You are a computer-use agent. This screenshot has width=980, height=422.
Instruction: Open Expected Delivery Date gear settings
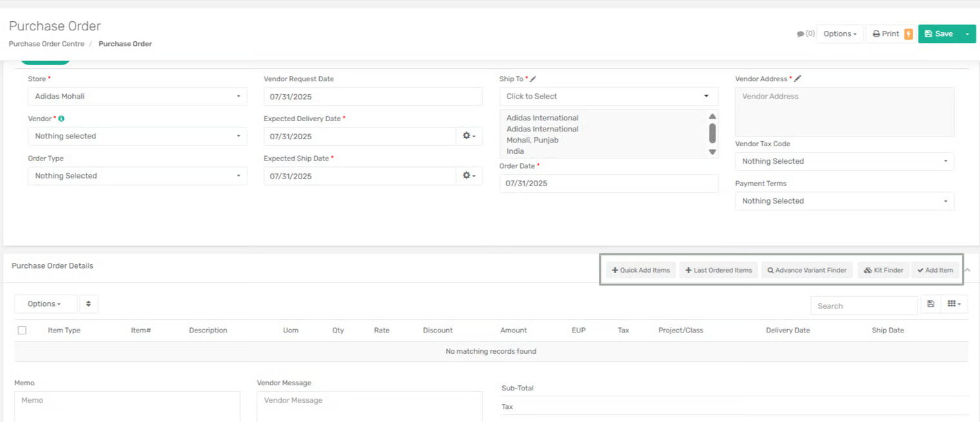tap(469, 137)
